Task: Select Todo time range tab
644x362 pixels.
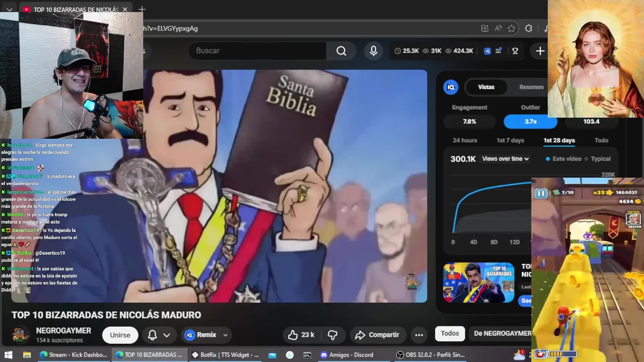Action: [x=601, y=140]
